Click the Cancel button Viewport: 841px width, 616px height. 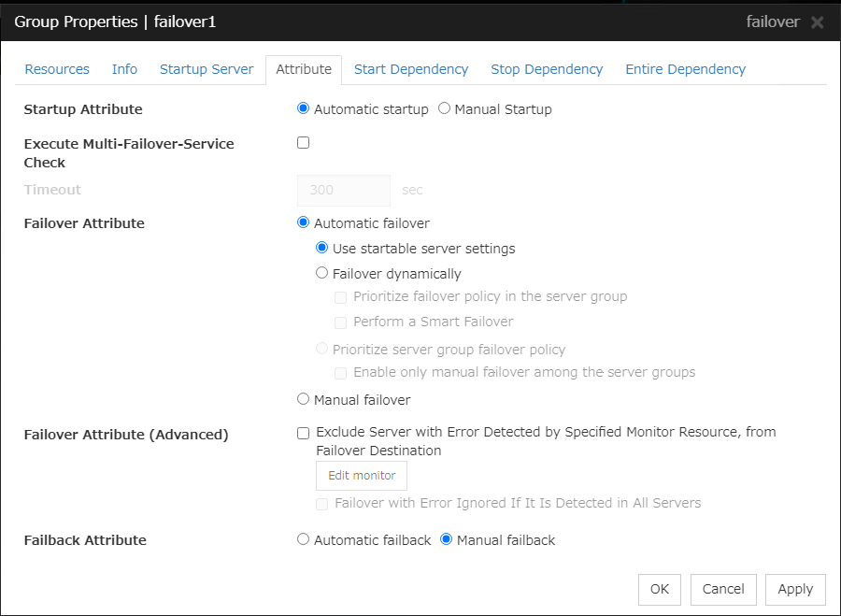[723, 589]
